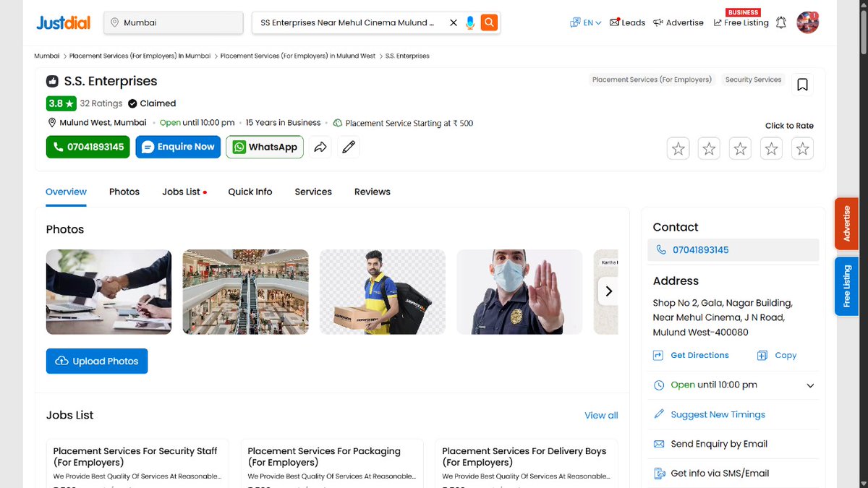Share the listing with the share arrow icon
This screenshot has height=488, width=868.
pos(320,147)
